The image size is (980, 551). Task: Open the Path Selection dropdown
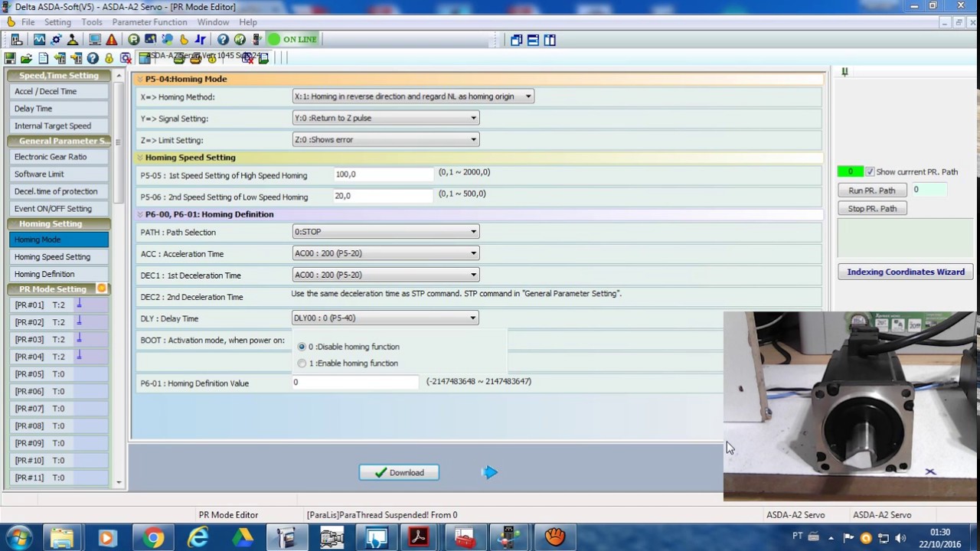click(386, 232)
